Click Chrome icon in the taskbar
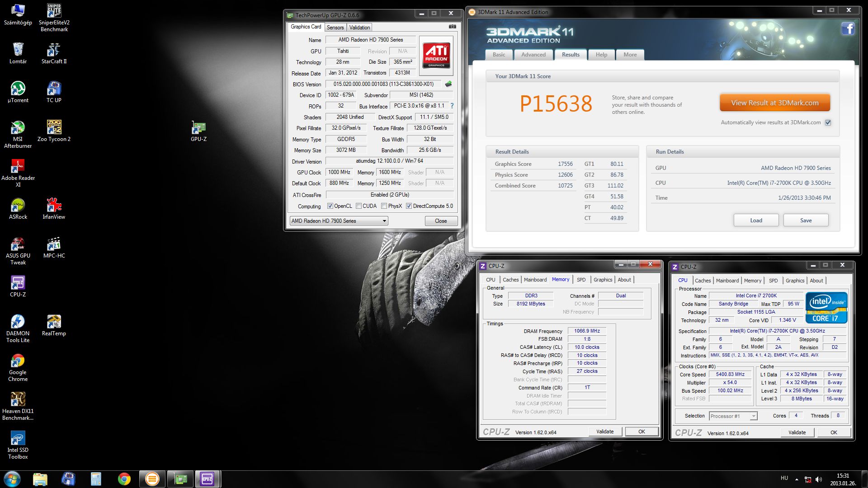This screenshot has height=488, width=868. click(124, 479)
